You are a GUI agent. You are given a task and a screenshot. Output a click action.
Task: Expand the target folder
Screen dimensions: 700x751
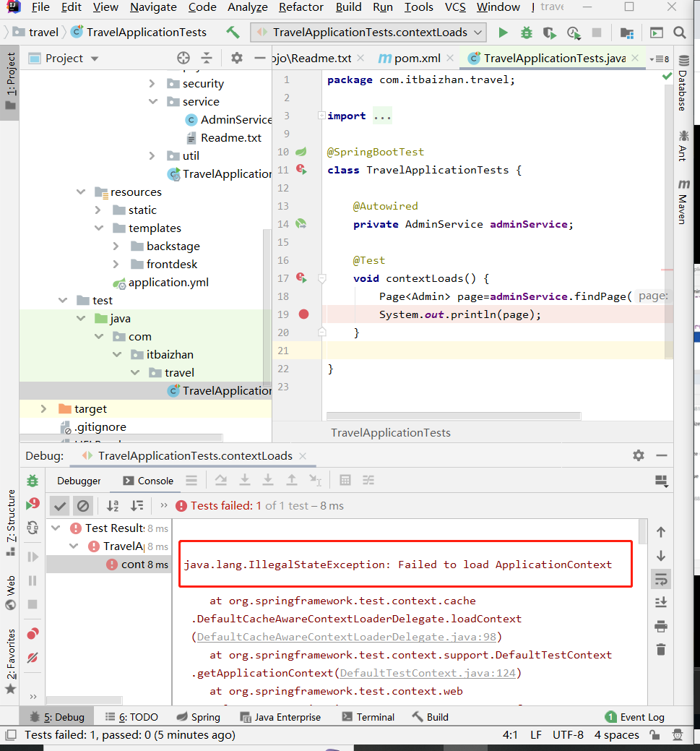point(43,408)
